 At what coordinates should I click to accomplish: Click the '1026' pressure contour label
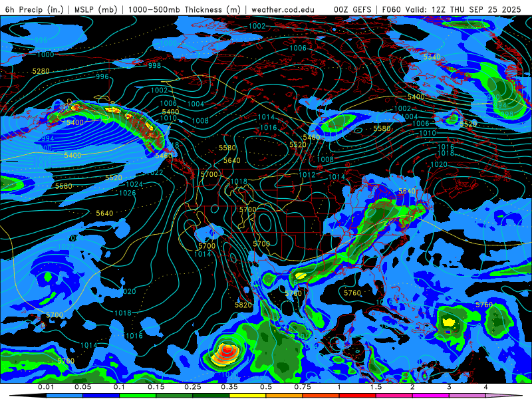(127, 193)
